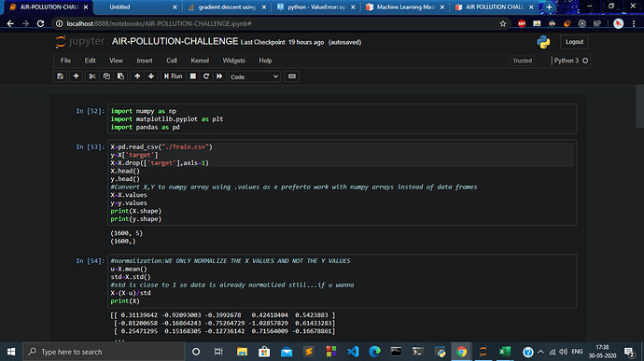Open a new browser tab
This screenshot has width=644, height=361.
[x=549, y=7]
